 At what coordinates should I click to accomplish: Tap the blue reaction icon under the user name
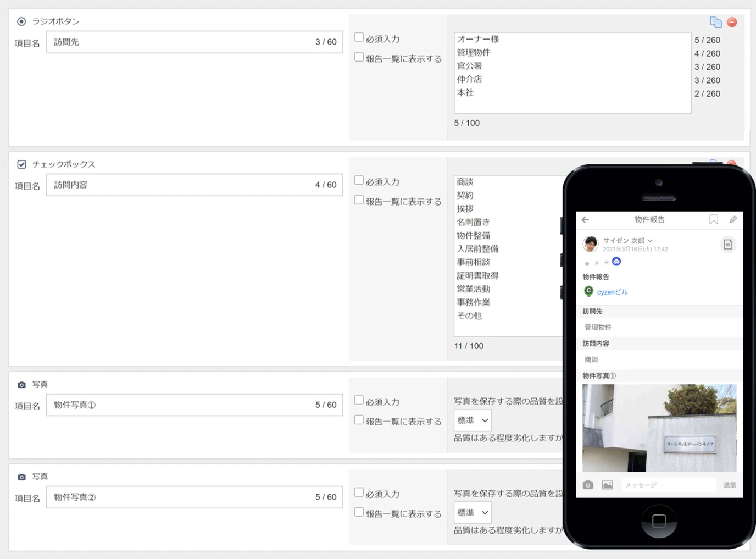(x=616, y=262)
